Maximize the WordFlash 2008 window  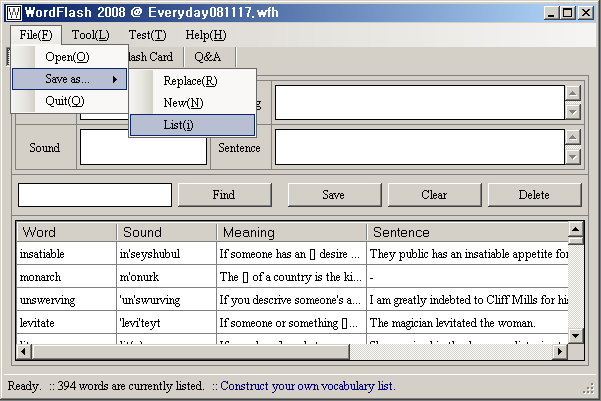pos(567,13)
